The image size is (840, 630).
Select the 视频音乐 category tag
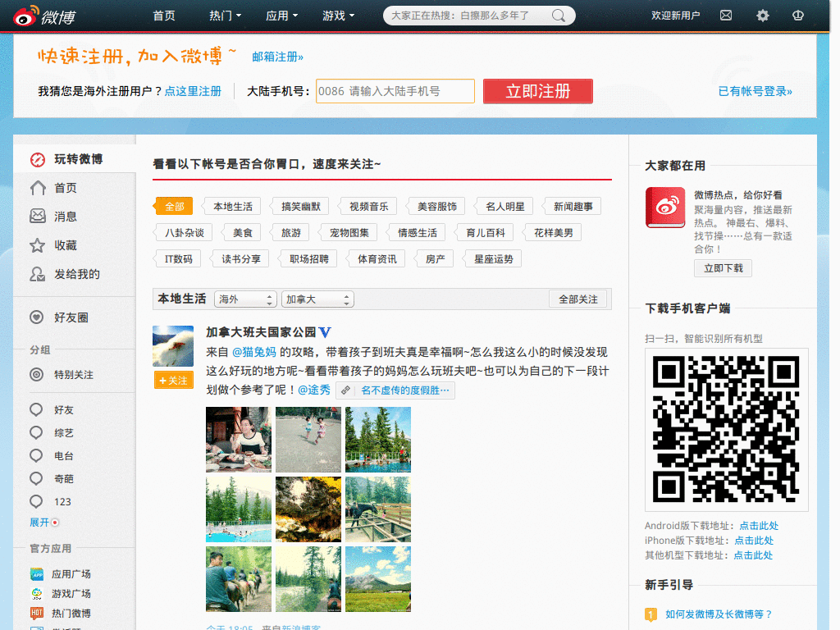(367, 206)
